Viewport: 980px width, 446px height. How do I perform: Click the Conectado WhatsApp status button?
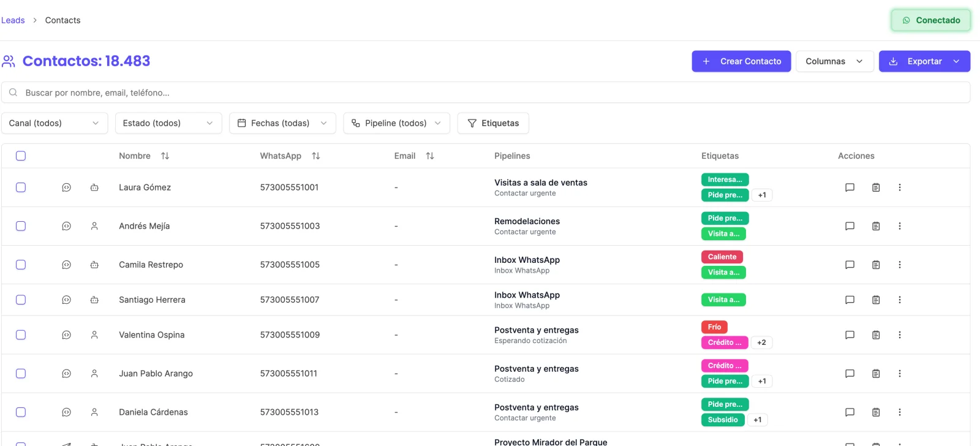coord(931,20)
